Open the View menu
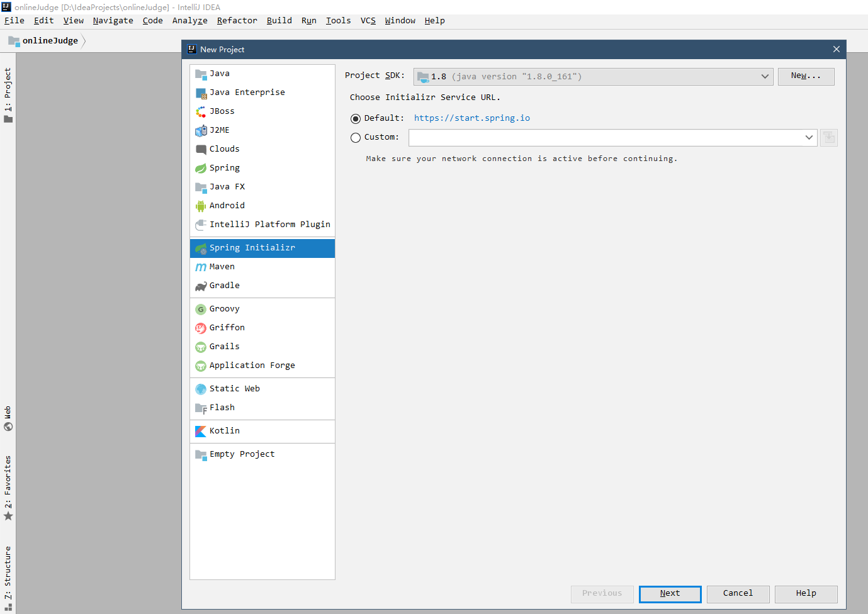Viewport: 868px width, 614px height. tap(74, 21)
